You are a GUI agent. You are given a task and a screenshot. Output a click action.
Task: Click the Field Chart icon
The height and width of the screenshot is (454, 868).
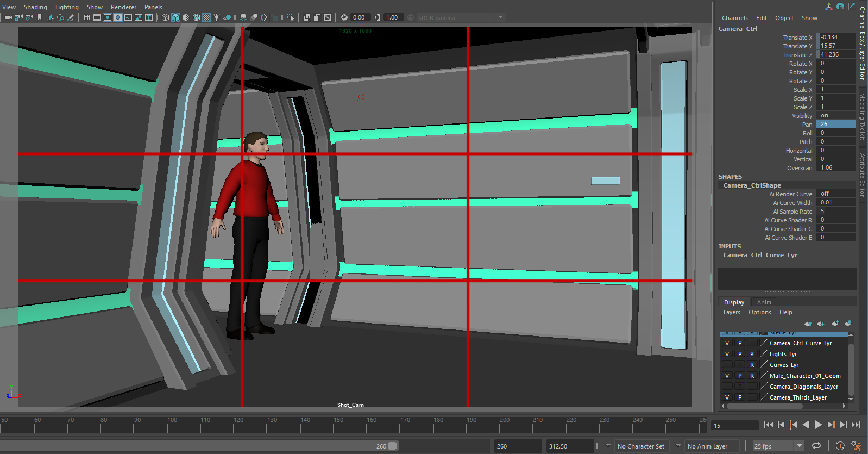click(x=128, y=17)
